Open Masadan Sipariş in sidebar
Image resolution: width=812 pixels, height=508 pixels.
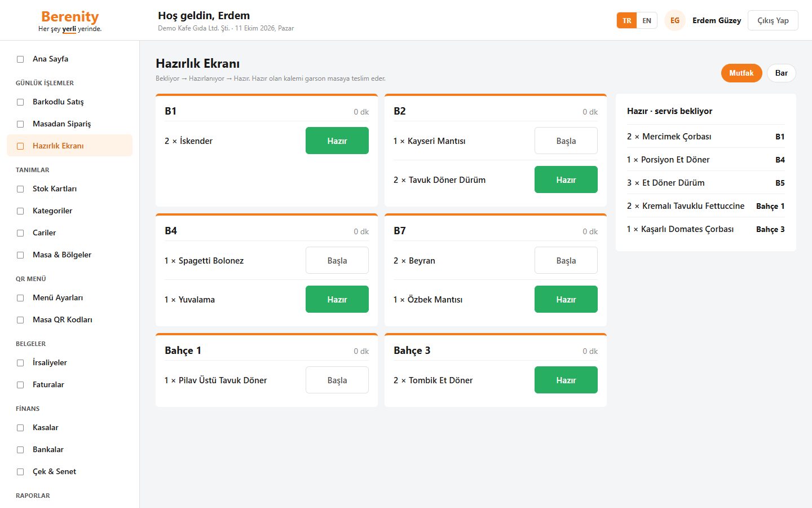tap(69, 124)
